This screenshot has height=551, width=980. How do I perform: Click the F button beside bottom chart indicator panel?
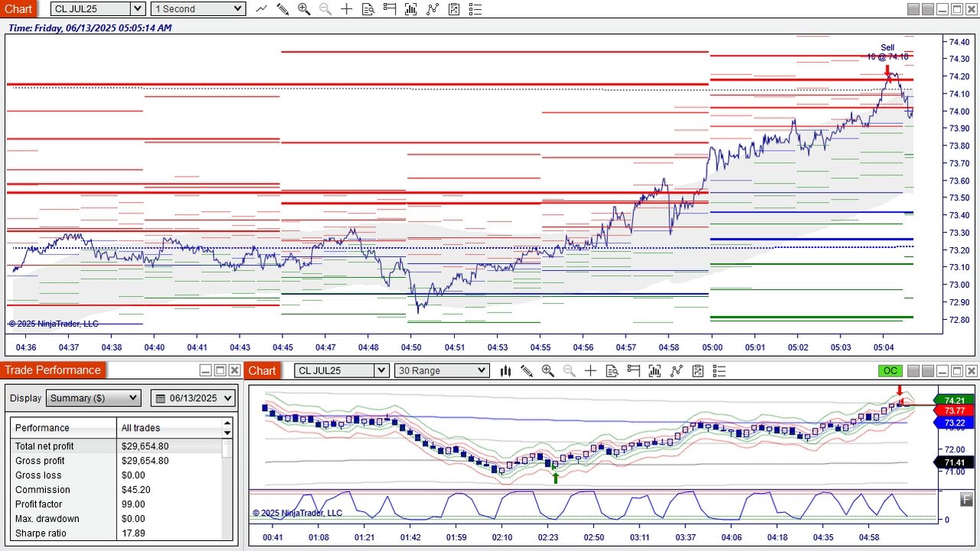(967, 499)
